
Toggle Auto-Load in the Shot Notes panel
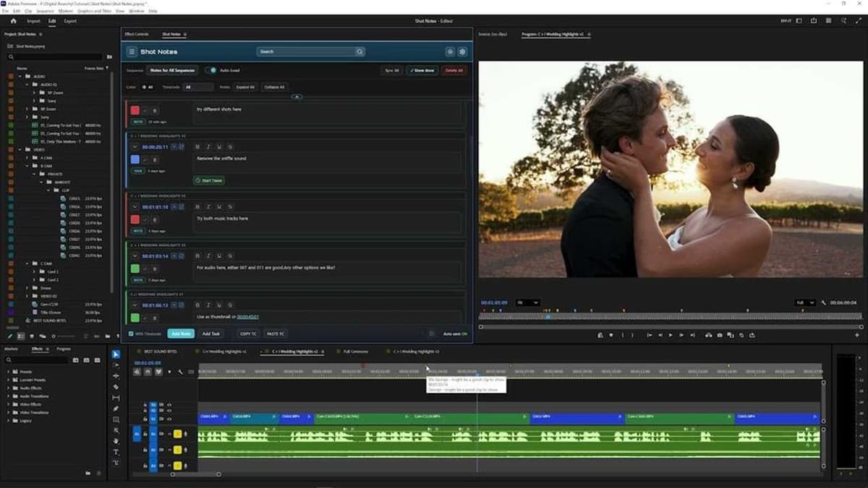coord(210,70)
